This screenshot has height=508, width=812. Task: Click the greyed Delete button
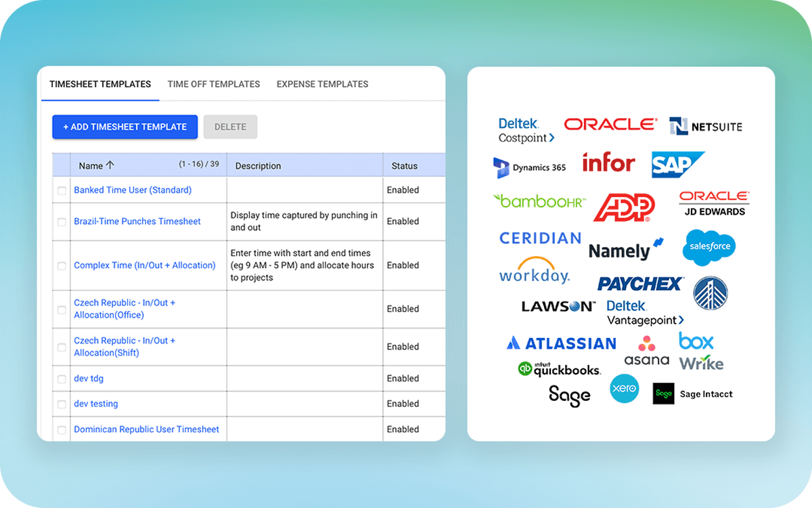click(x=230, y=127)
